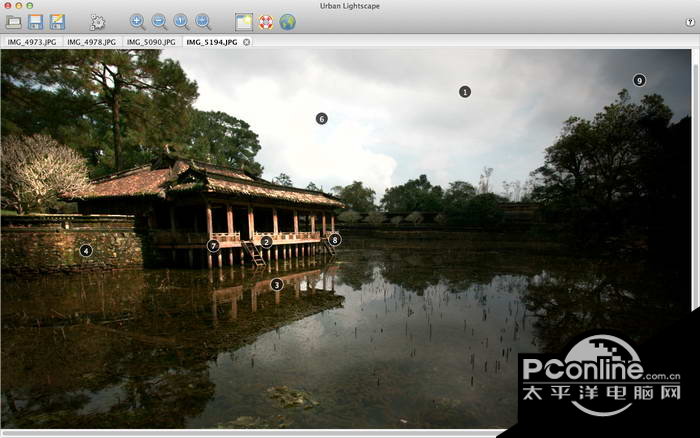Save the image with floppy disk icon

[x=35, y=21]
